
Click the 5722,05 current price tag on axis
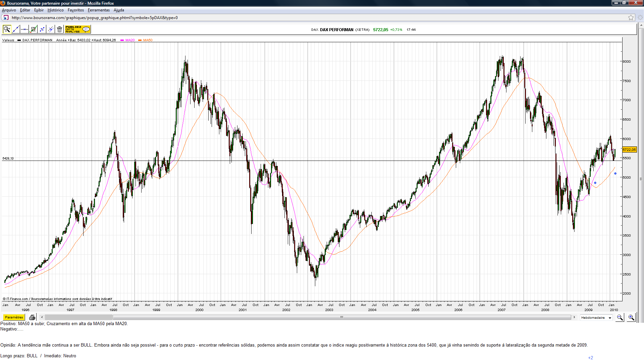point(629,150)
